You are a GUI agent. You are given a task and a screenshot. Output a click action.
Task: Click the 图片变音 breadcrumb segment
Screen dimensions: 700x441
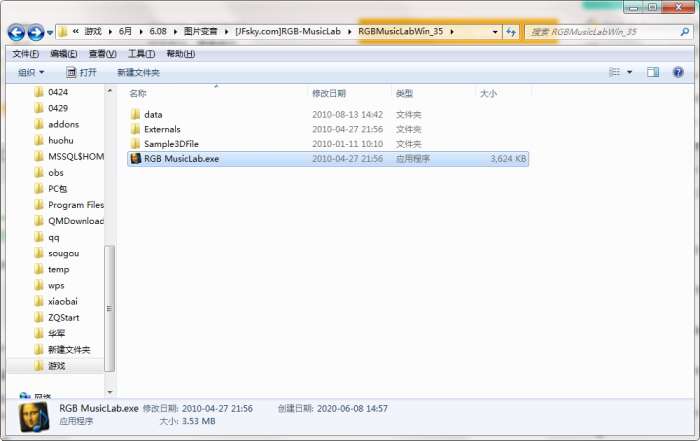coord(200,31)
